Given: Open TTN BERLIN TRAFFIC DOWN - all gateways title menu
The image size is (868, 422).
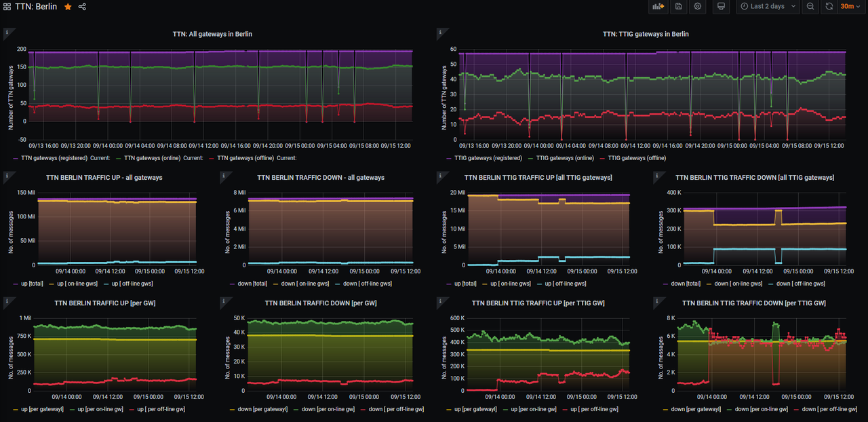Looking at the screenshot, I should click(321, 178).
